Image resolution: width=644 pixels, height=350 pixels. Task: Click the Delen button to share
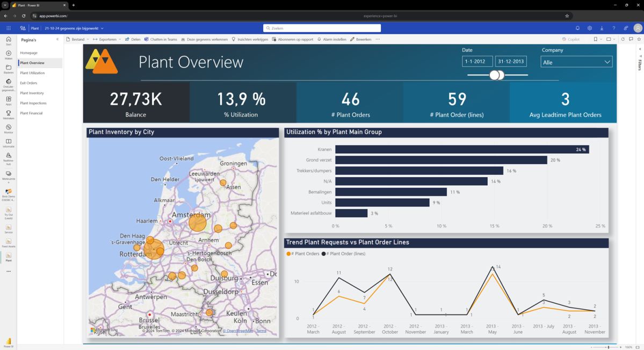click(133, 39)
